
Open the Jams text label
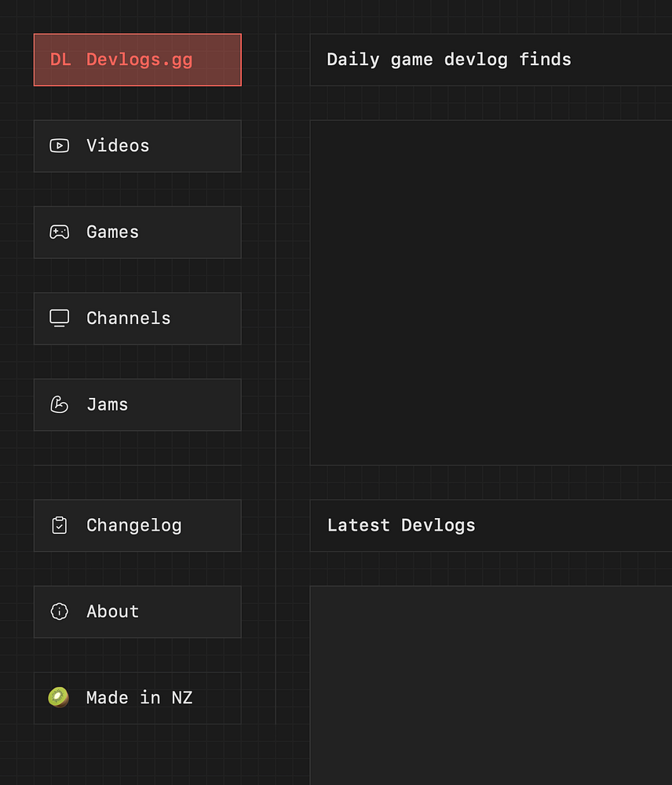click(x=107, y=405)
